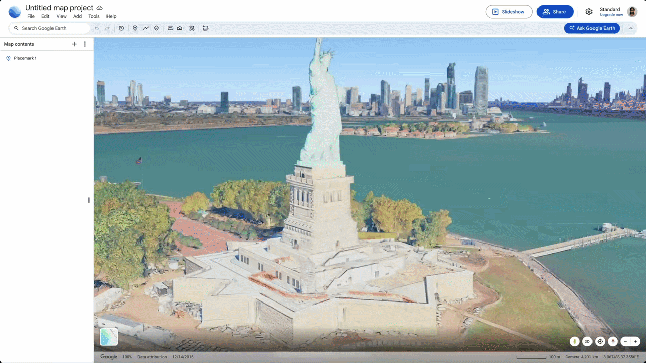The height and width of the screenshot is (363, 646).
Task: Collapse the toolbar with the chevron
Action: click(630, 28)
